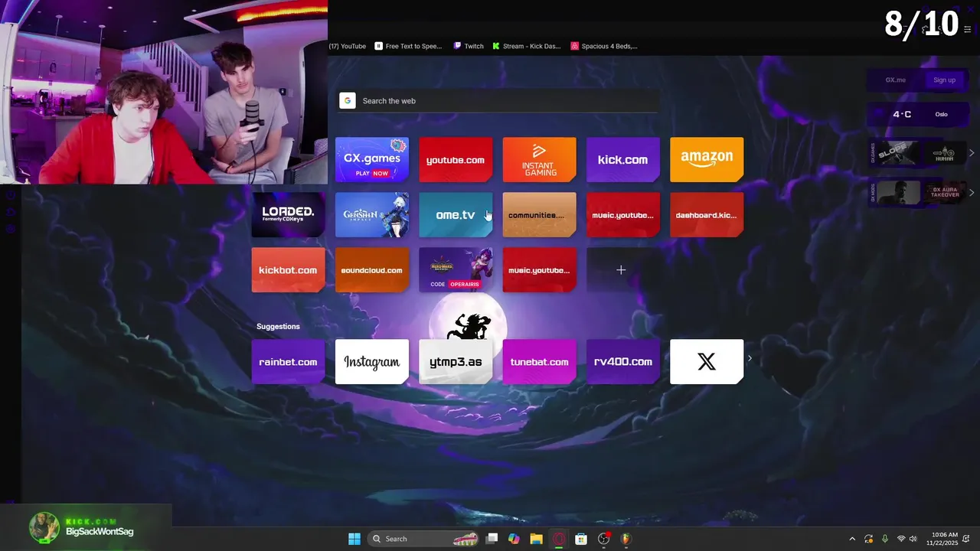Viewport: 980px width, 551px height.
Task: Click the microphone tray icon
Action: (x=885, y=539)
